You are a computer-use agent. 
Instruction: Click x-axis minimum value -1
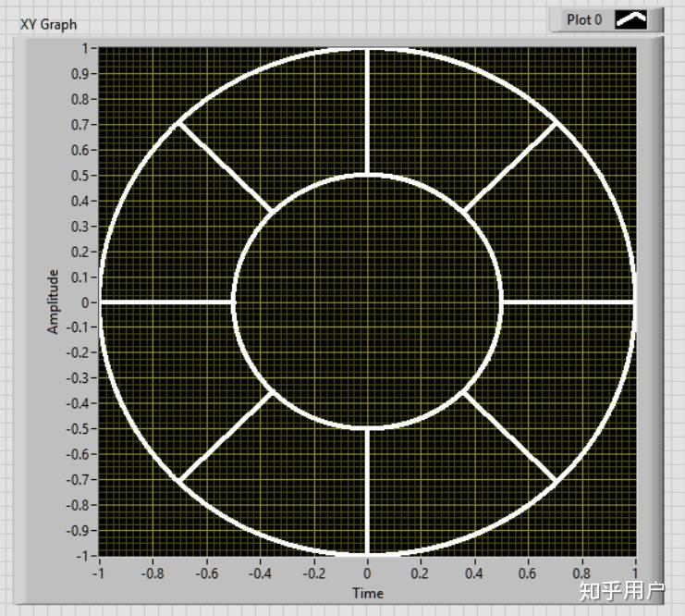tap(98, 573)
